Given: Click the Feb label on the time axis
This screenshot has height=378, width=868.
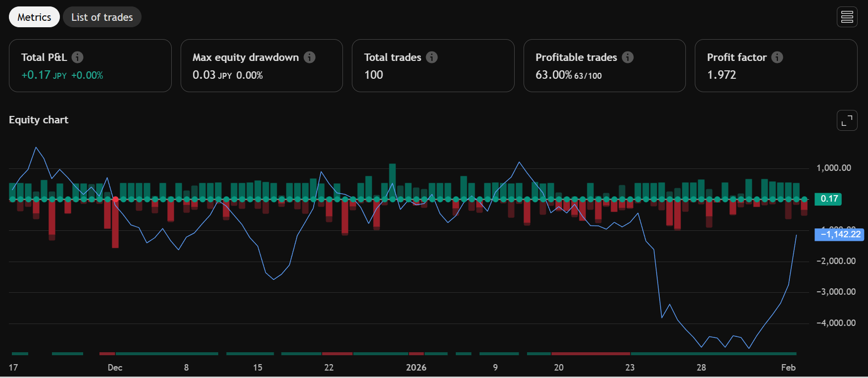Looking at the screenshot, I should click(x=788, y=368).
